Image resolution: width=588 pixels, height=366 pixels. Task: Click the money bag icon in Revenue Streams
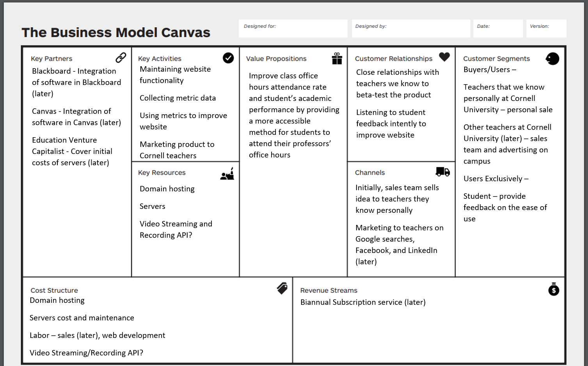[x=554, y=289]
